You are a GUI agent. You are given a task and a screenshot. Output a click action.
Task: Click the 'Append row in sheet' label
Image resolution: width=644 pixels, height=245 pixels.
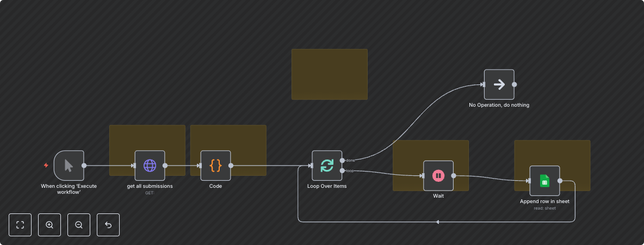click(x=544, y=201)
